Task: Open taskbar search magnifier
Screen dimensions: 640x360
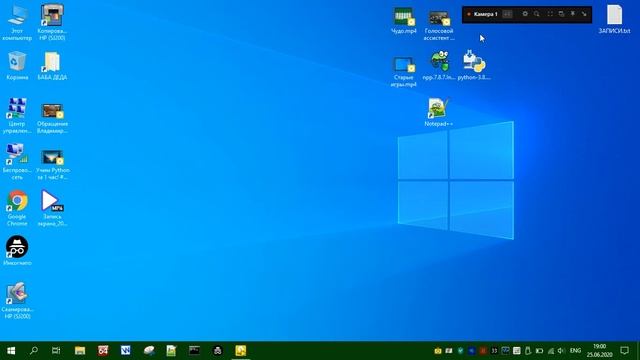Action: click(34, 351)
